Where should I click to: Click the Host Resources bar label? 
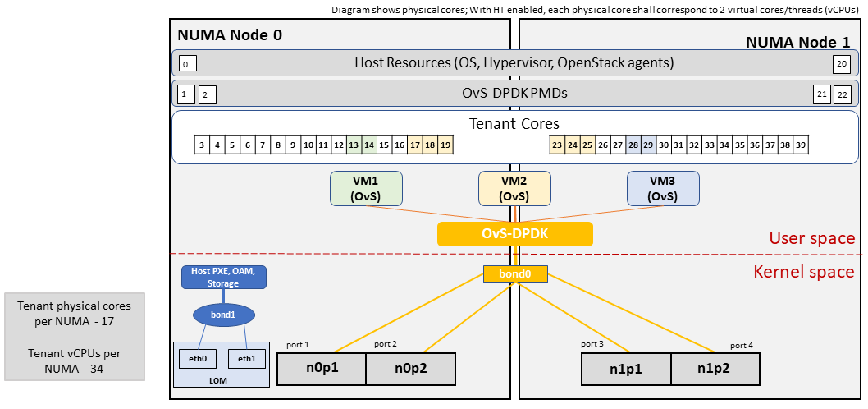tap(514, 62)
